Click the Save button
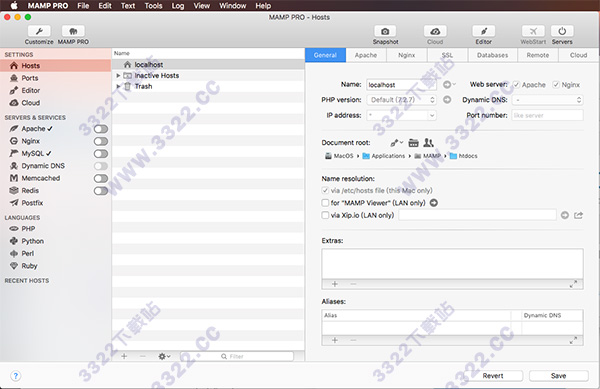Screen dimensions: 600x389 (x=559, y=376)
